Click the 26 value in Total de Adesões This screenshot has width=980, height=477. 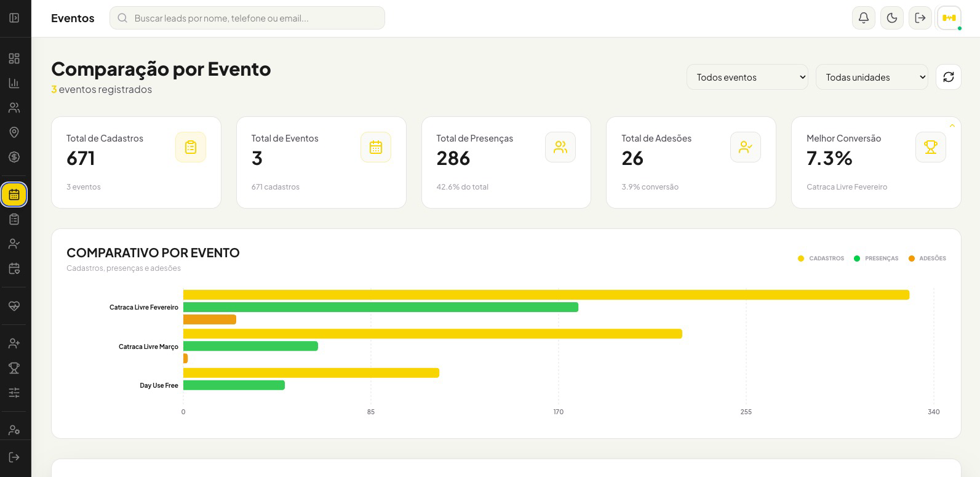[x=632, y=158]
